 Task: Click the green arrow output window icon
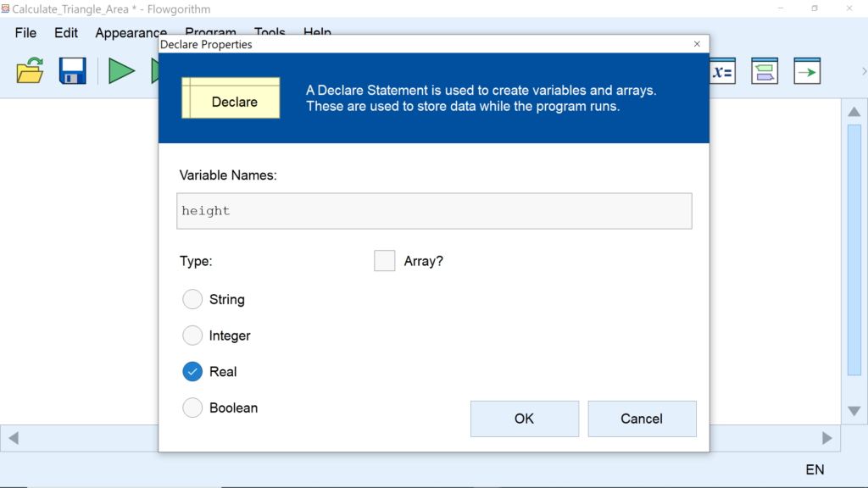coord(806,71)
